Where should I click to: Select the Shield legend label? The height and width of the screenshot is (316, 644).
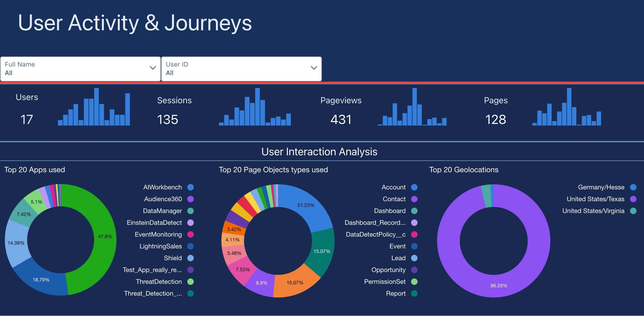[173, 258]
